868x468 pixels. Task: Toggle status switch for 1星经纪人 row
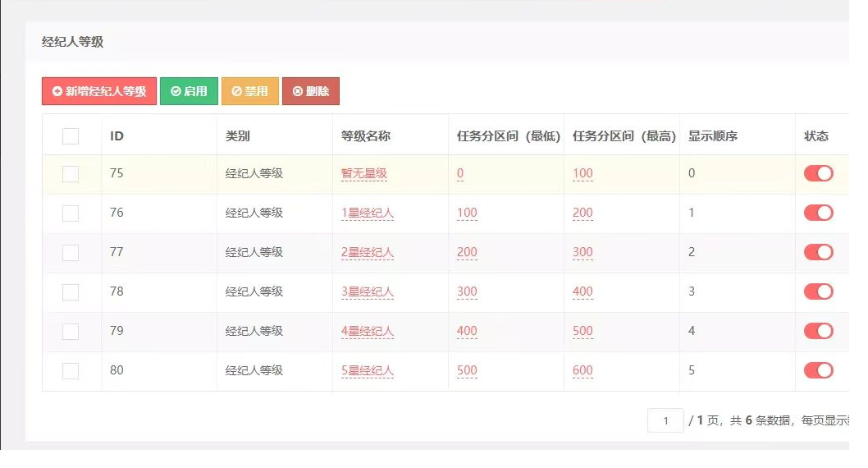coord(819,213)
